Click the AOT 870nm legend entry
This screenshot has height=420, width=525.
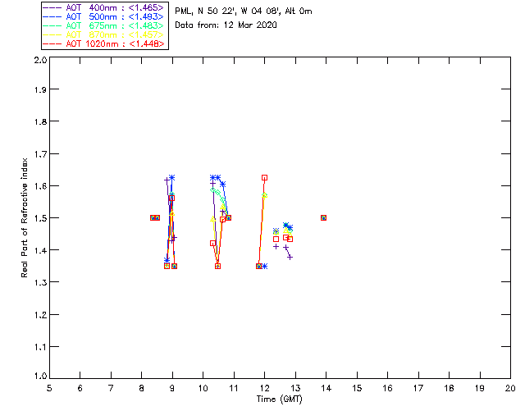(103, 34)
